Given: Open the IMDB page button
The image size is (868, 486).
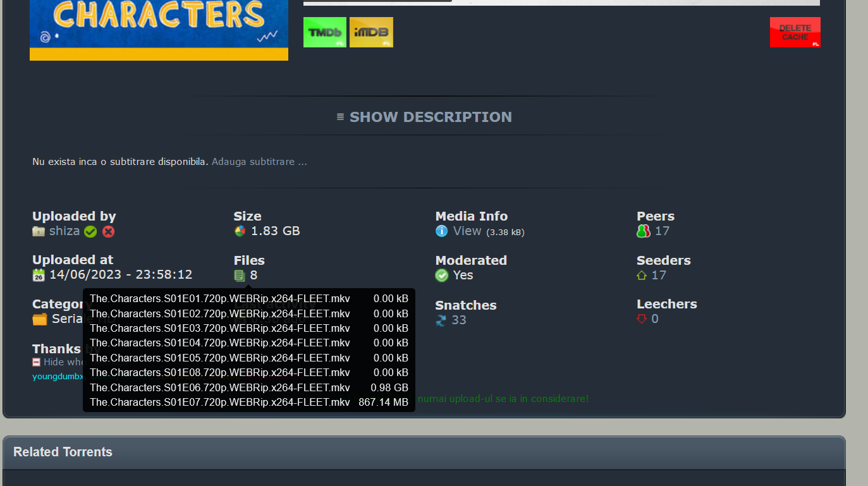Looking at the screenshot, I should click(x=371, y=32).
